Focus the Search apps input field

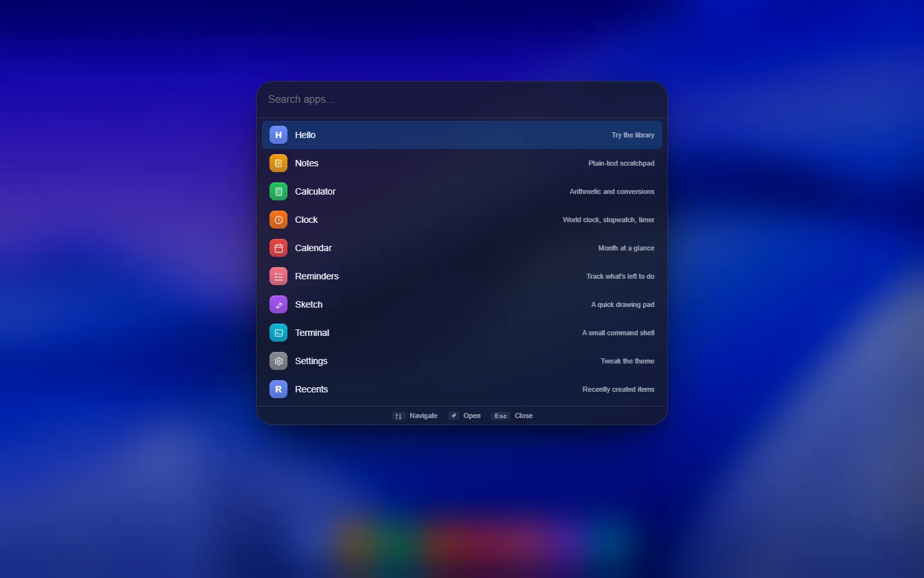click(x=462, y=100)
